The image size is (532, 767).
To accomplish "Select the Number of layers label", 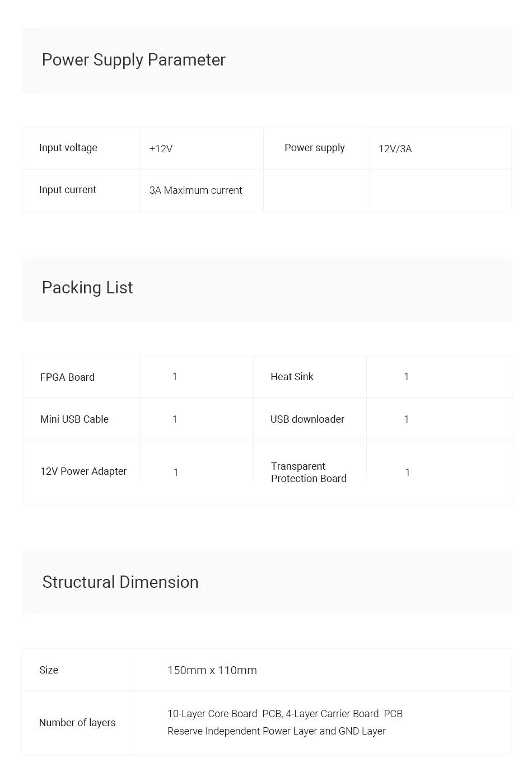I will tap(77, 723).
